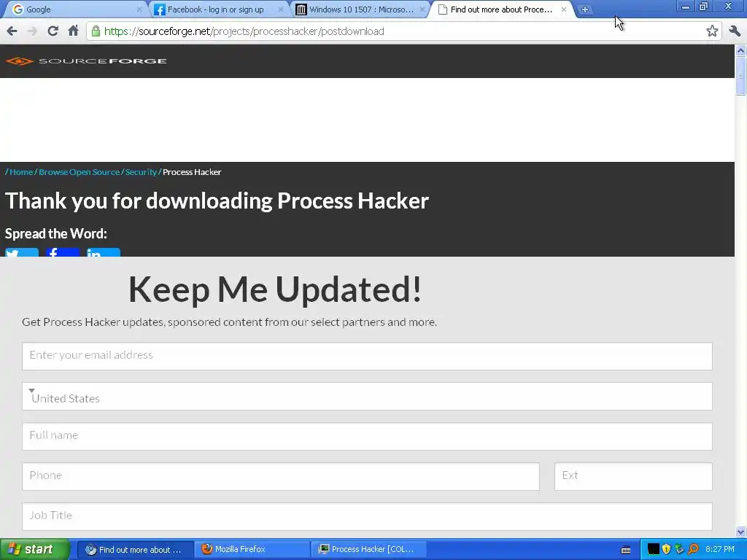Close the Facebook tab
This screenshot has width=747, height=560.
(x=281, y=9)
